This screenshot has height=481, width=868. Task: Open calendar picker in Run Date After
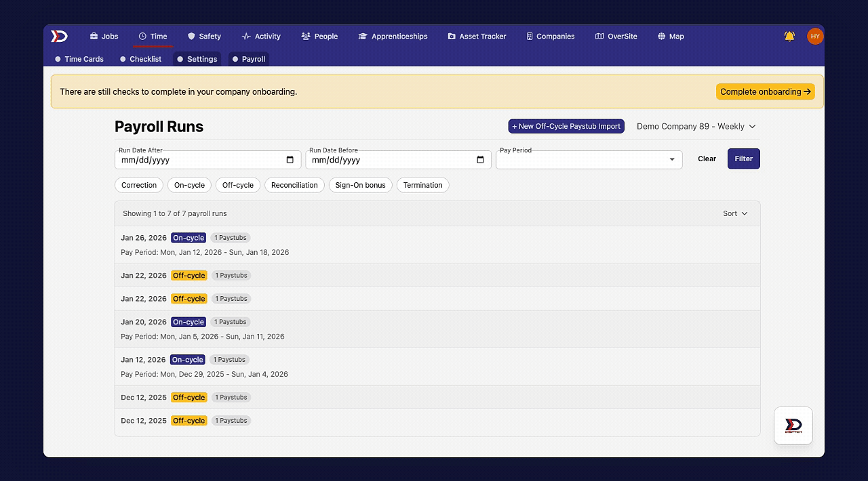point(290,160)
